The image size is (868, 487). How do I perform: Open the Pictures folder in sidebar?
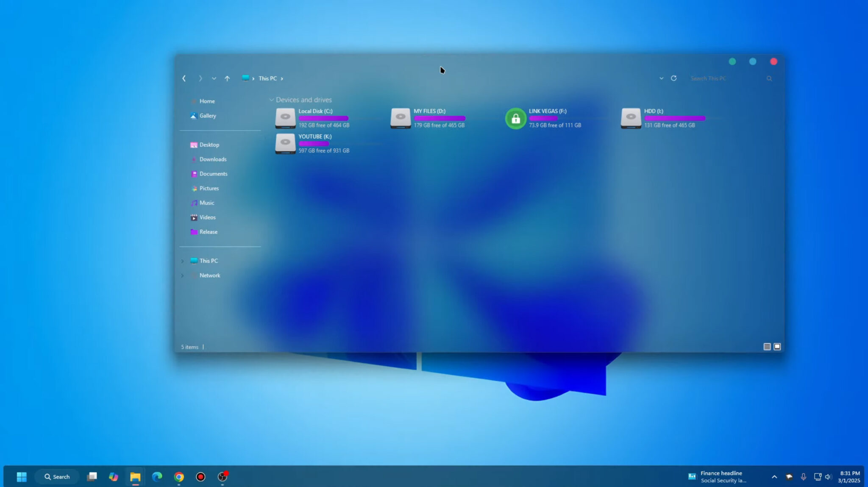209,188
